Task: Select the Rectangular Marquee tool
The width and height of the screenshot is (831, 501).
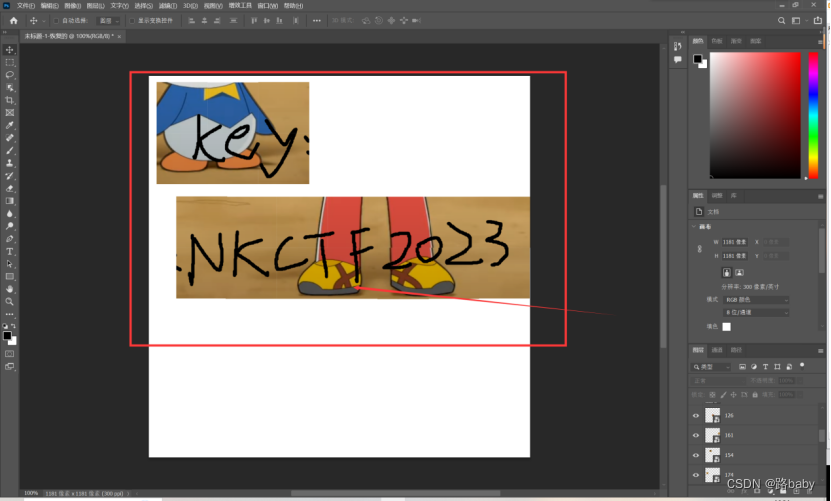Action: click(x=10, y=62)
